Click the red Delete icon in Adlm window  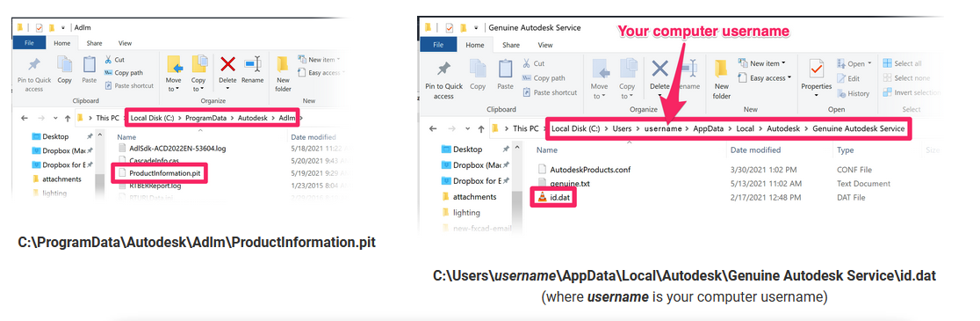pyautogui.click(x=227, y=64)
